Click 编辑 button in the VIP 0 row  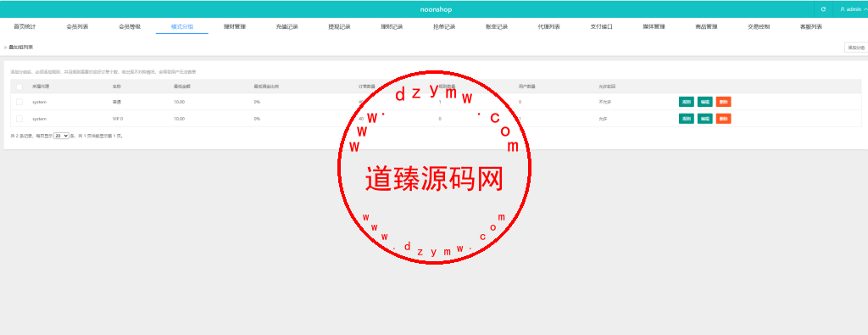pyautogui.click(x=704, y=119)
